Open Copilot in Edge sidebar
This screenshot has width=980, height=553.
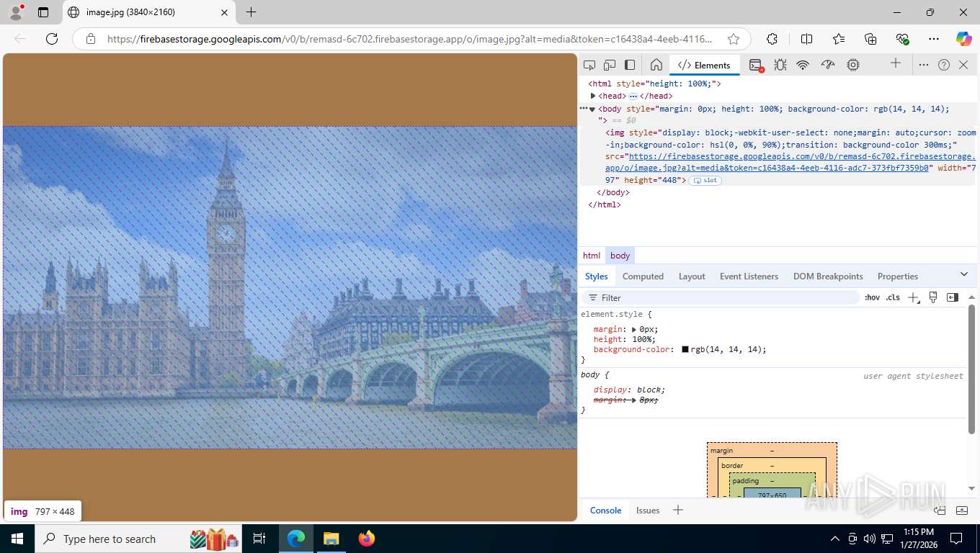click(x=963, y=39)
